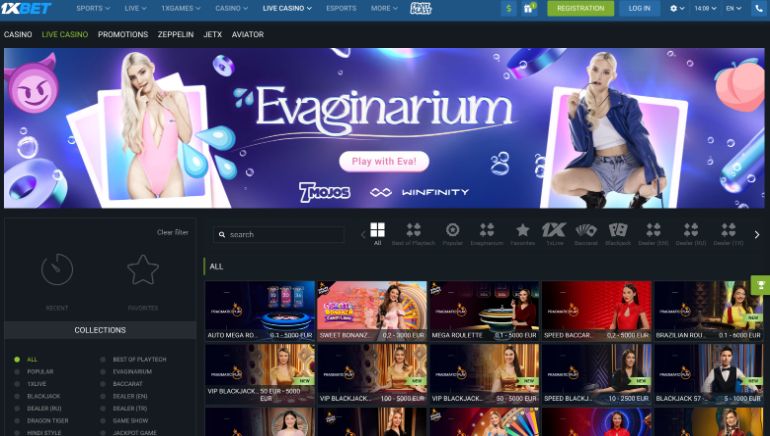Click the green REGISTRATION button
Viewport: 770px width, 436px height.
click(x=580, y=8)
